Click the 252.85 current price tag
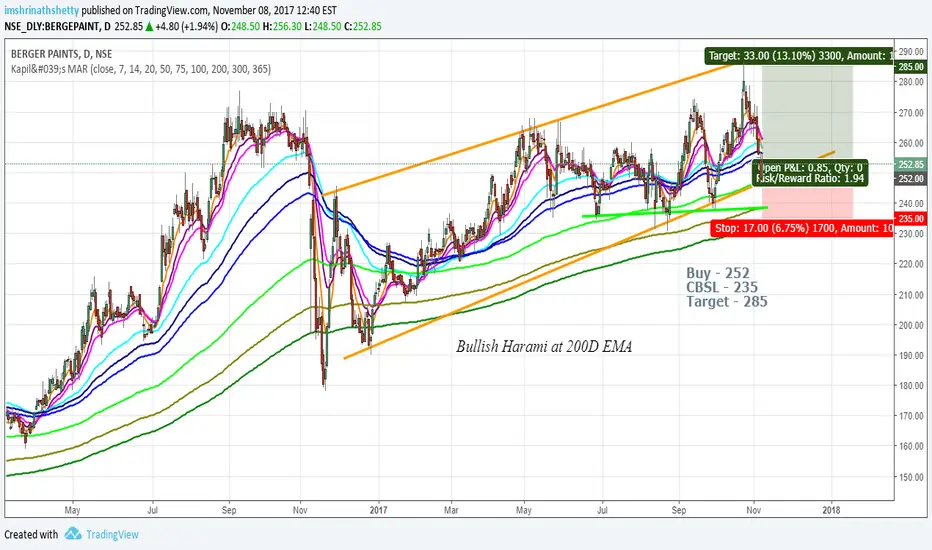This screenshot has height=550, width=932. tap(910, 165)
